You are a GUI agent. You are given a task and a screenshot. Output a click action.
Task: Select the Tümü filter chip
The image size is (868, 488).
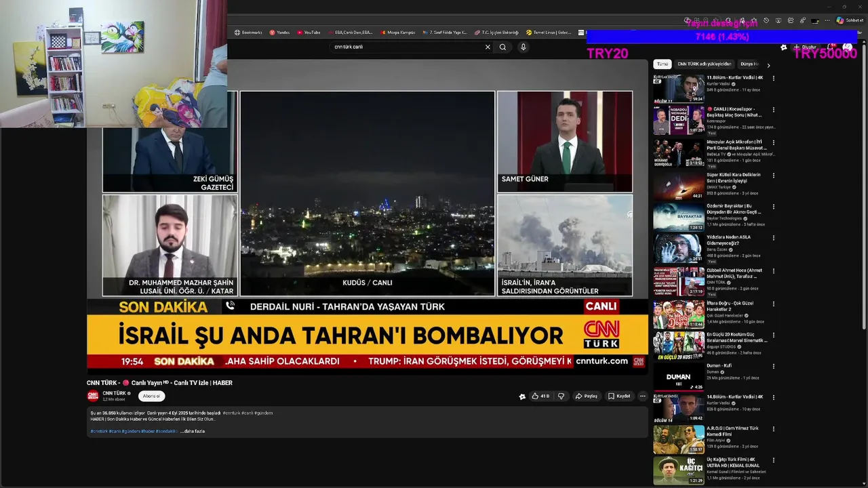point(663,64)
